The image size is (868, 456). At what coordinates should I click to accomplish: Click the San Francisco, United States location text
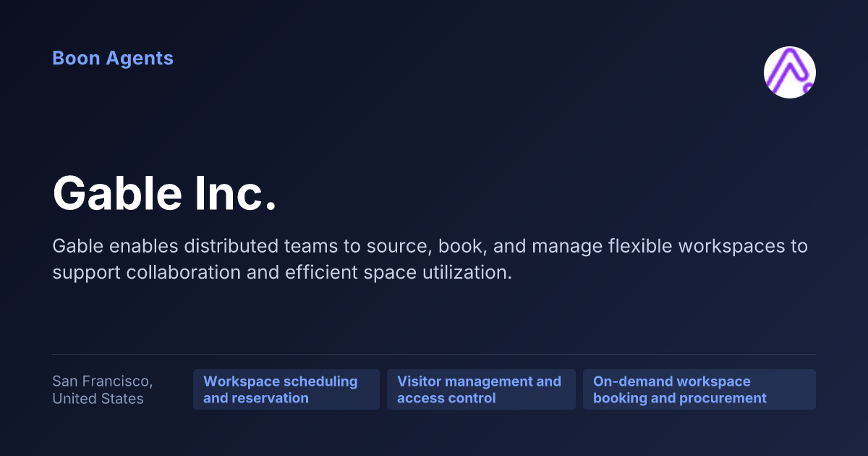coord(103,389)
